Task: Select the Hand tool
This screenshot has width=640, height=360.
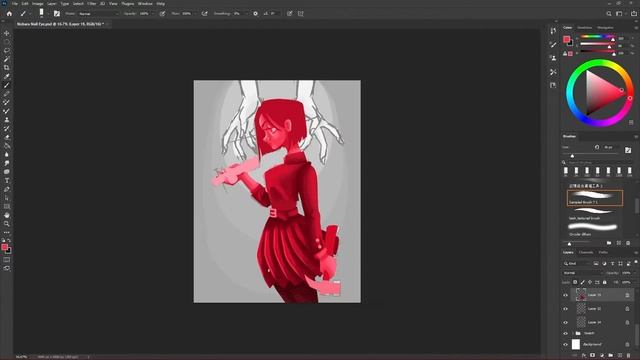Action: tap(7, 215)
